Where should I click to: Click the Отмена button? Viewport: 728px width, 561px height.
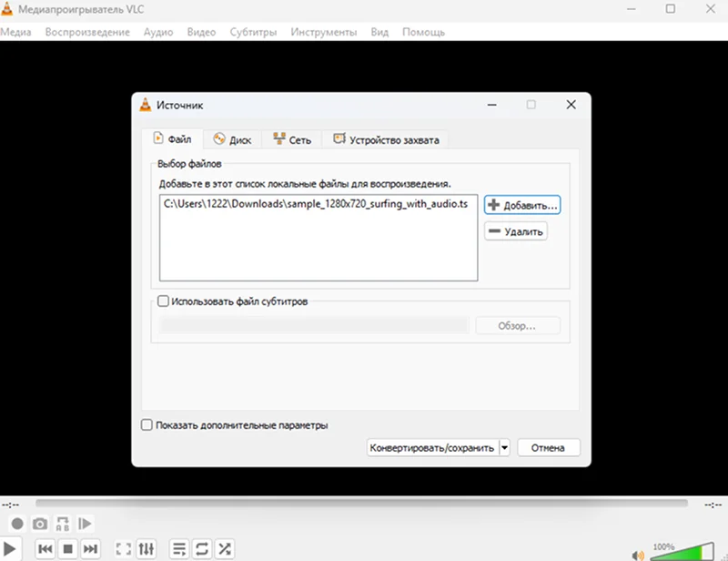(549, 447)
